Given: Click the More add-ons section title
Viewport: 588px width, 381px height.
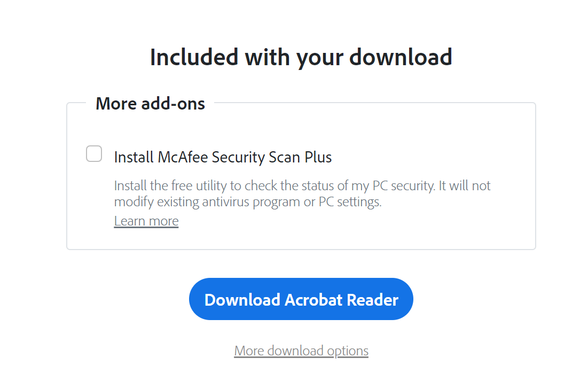Looking at the screenshot, I should (x=151, y=104).
